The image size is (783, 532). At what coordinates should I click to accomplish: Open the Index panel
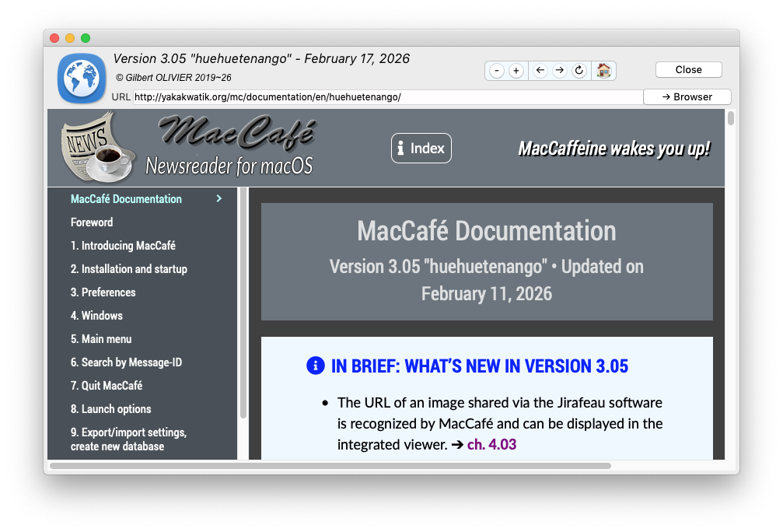[421, 148]
